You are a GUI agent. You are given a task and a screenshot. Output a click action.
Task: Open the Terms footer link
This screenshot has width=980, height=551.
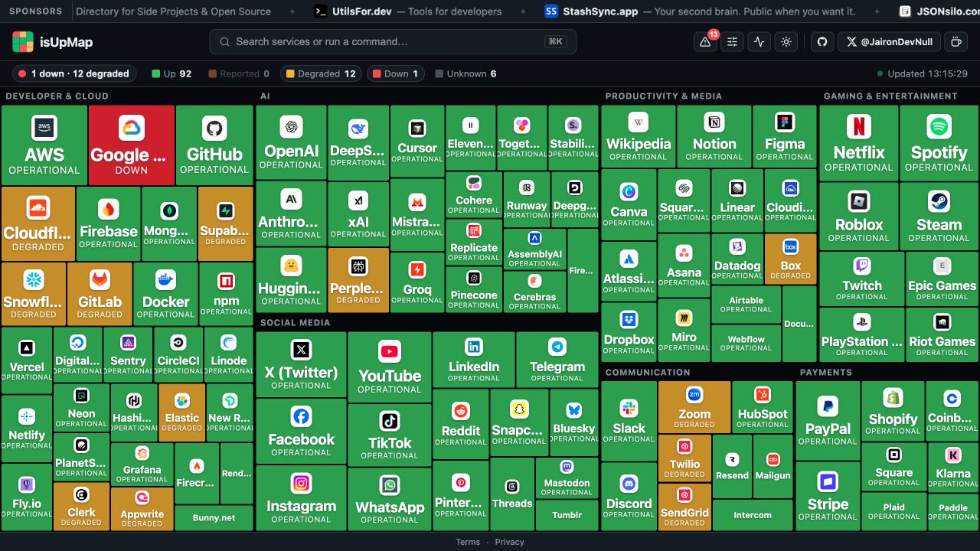[468, 542]
